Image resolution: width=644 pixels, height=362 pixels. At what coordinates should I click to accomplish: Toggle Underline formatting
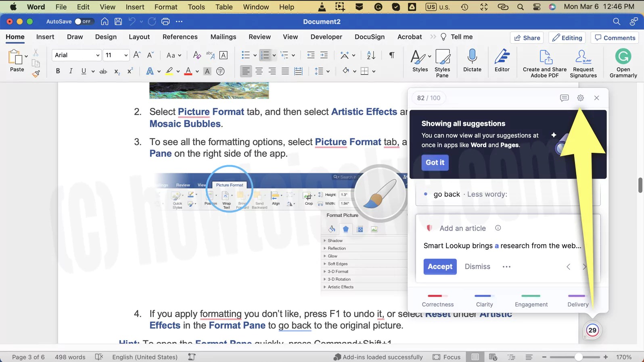click(84, 71)
